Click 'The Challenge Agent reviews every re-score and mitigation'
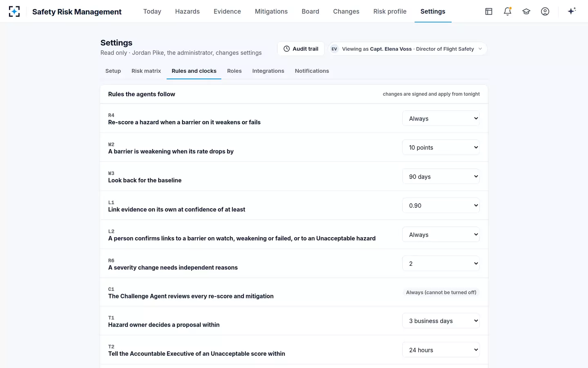The height and width of the screenshot is (368, 588). [191, 296]
